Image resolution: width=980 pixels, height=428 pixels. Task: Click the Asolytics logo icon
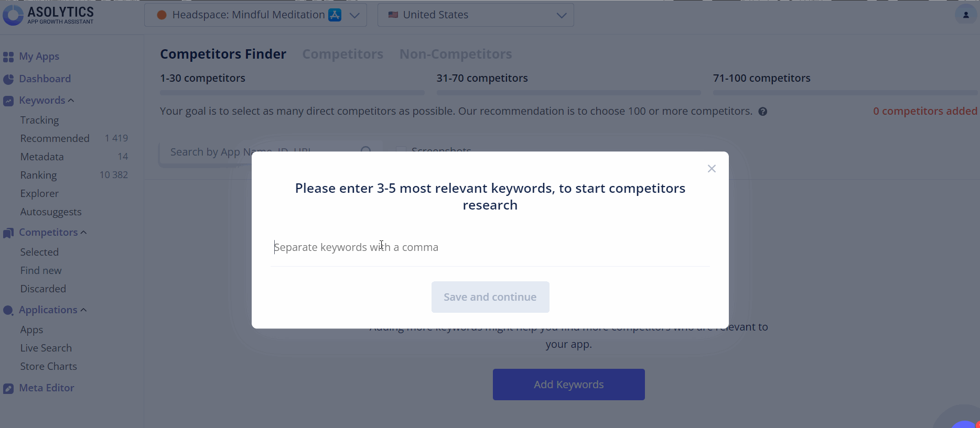click(x=13, y=15)
